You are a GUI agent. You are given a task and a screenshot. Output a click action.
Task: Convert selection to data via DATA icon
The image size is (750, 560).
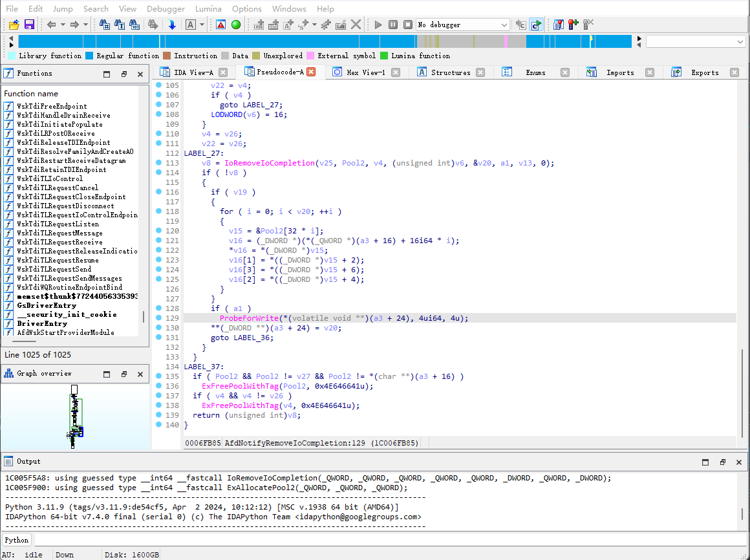[274, 25]
